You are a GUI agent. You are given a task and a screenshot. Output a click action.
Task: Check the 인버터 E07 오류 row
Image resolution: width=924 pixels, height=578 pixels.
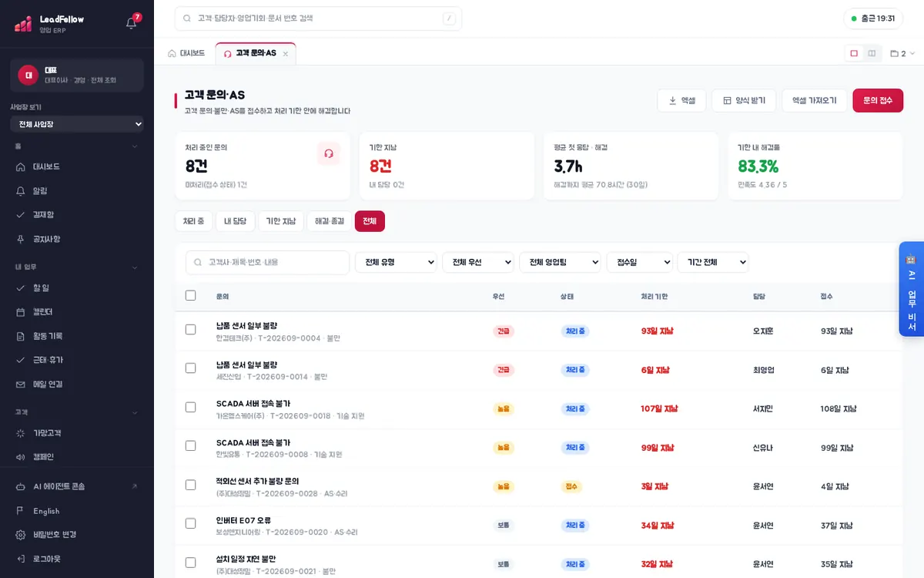pos(191,523)
